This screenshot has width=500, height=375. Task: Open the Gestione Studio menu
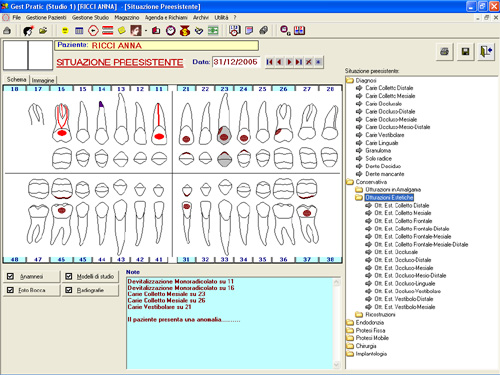point(90,17)
